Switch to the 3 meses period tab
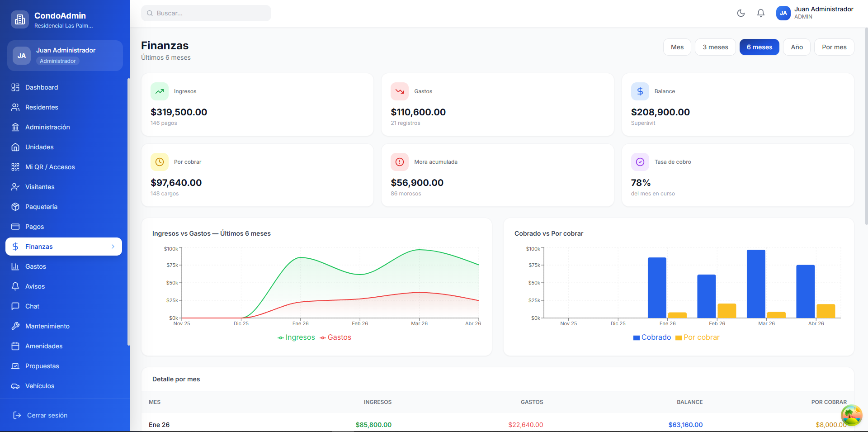 [x=715, y=47]
